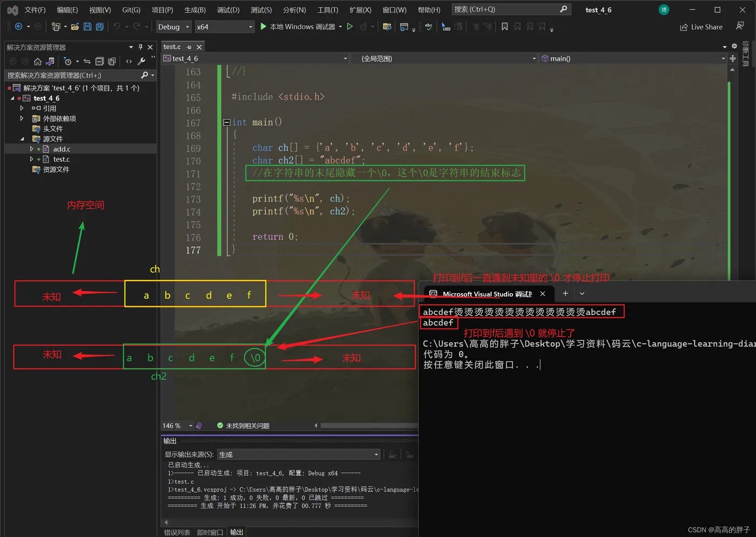Open the test_4_6 project scope dropdown

(256, 58)
